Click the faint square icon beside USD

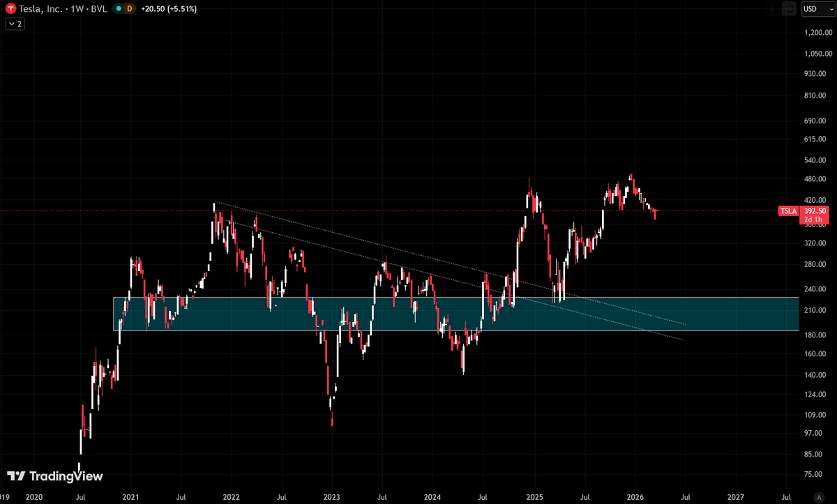coord(790,9)
